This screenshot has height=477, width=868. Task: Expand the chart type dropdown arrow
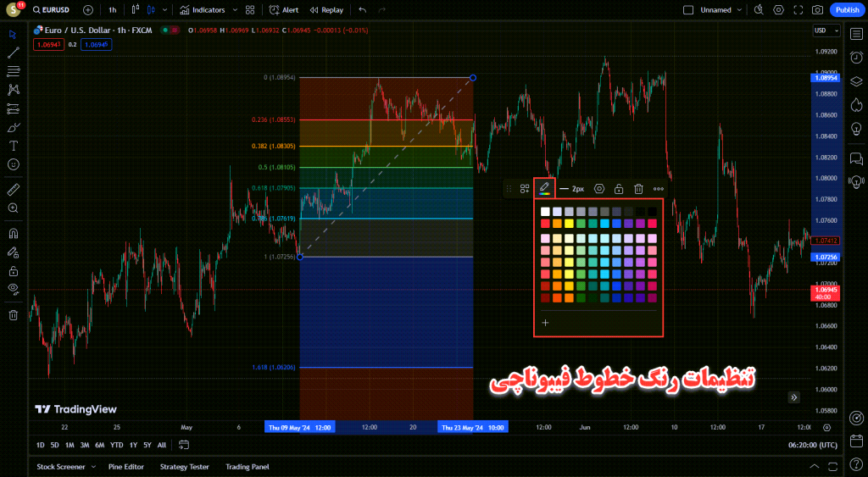tap(164, 10)
